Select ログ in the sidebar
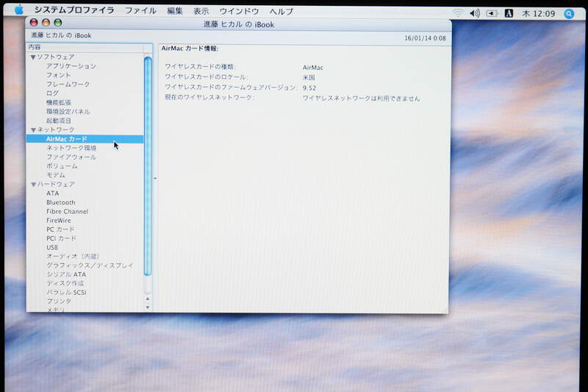The height and width of the screenshot is (392, 588). [52, 93]
